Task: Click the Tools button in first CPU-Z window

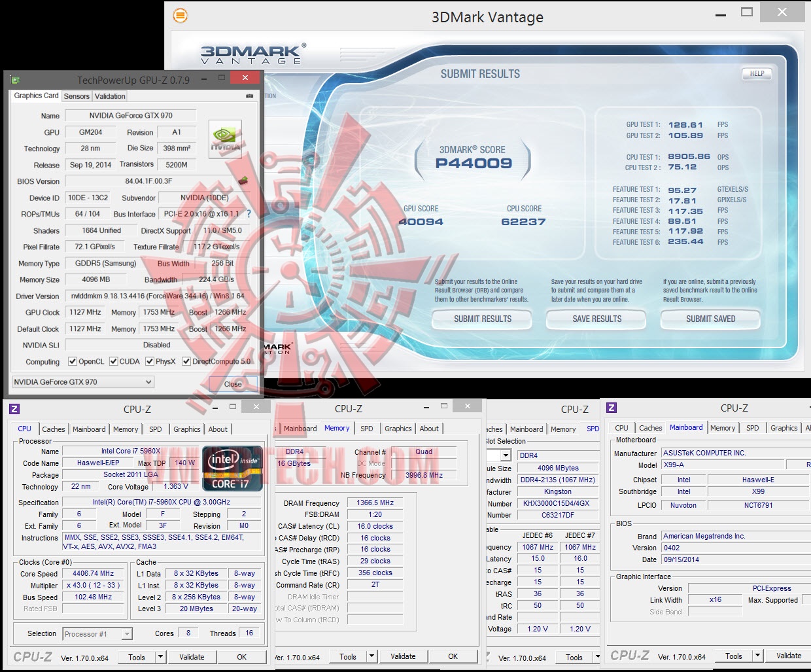Action: pyautogui.click(x=137, y=657)
